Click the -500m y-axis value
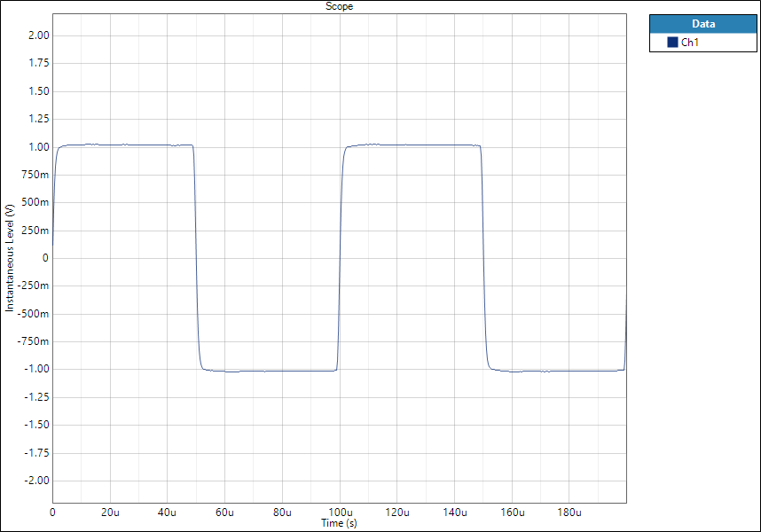The height and width of the screenshot is (532, 761). pyautogui.click(x=34, y=314)
